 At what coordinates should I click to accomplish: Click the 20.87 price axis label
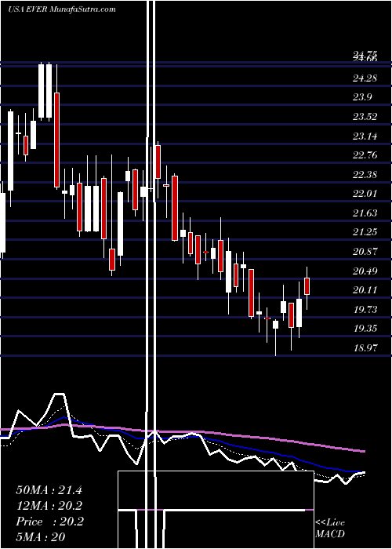(365, 252)
